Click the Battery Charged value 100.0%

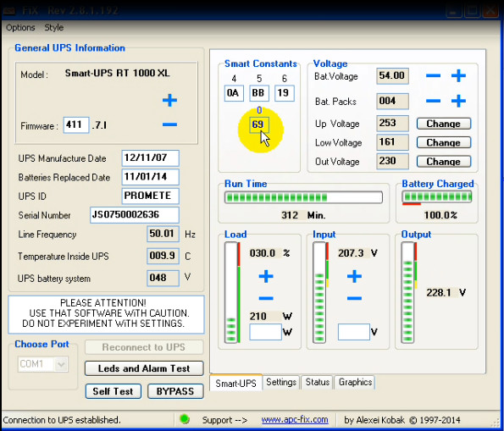tap(440, 215)
